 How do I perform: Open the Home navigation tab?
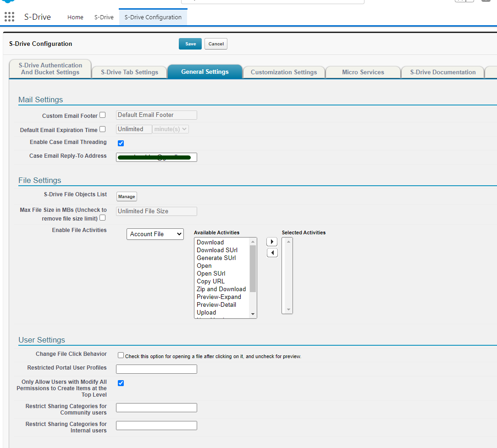tap(75, 17)
